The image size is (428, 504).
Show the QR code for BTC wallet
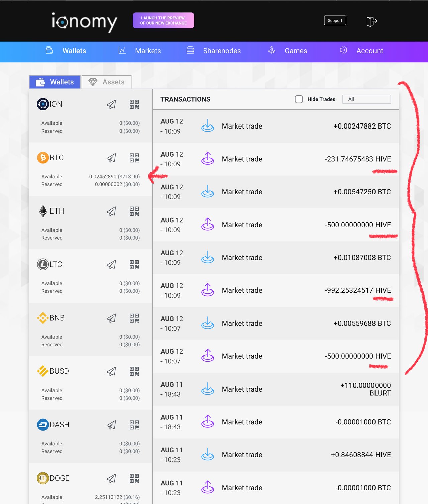pyautogui.click(x=134, y=158)
